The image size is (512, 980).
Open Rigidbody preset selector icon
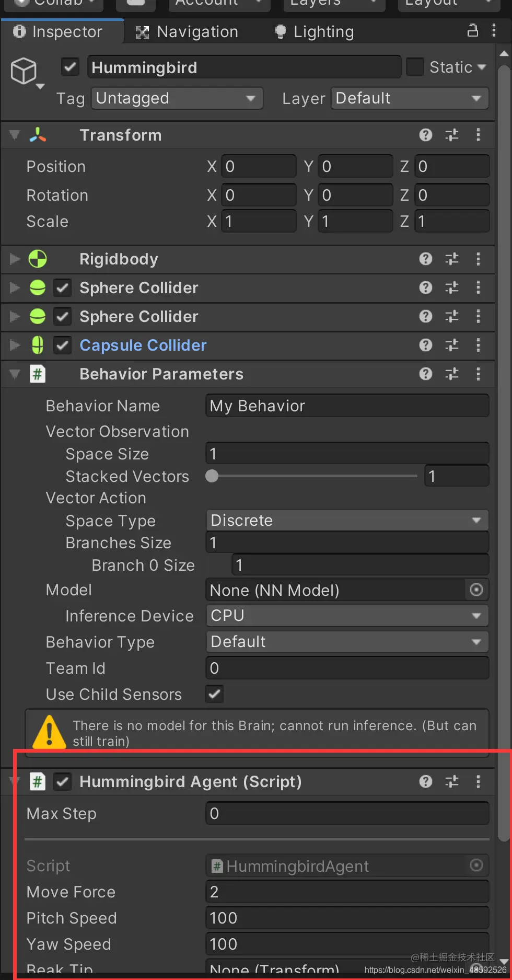click(452, 259)
